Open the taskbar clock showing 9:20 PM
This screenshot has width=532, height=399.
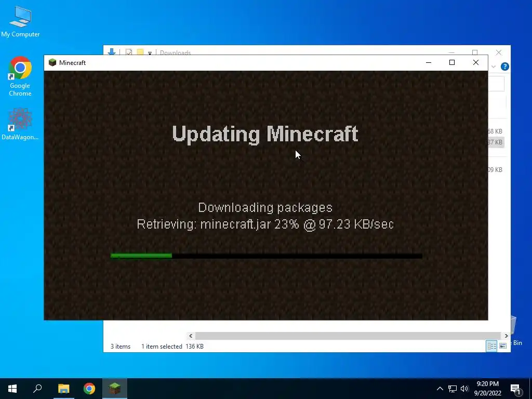point(487,389)
